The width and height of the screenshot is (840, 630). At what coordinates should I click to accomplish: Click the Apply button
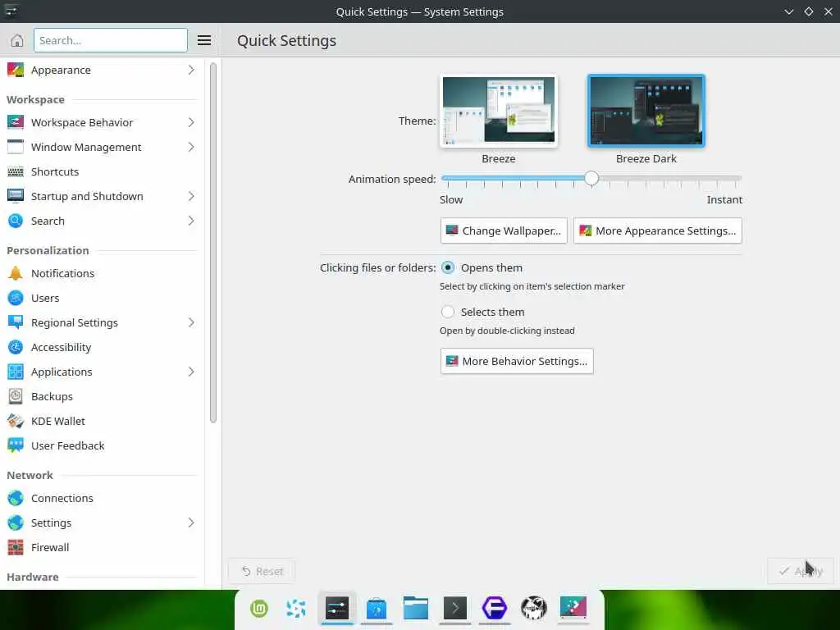(801, 571)
